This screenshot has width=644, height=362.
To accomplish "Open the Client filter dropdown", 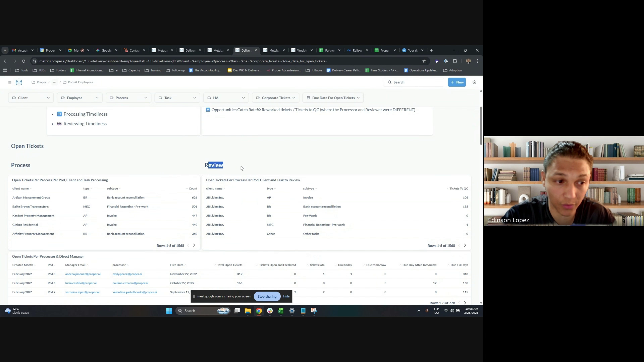I will pos(31,98).
